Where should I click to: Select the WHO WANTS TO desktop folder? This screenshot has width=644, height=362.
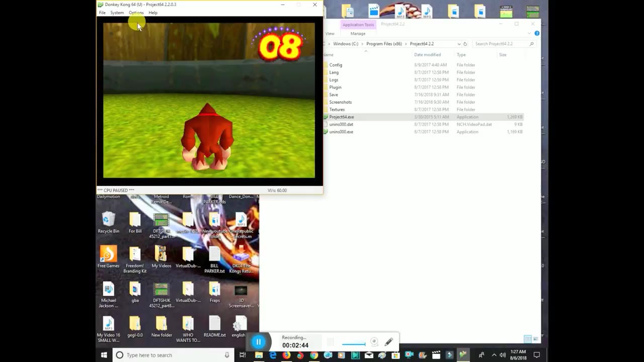188,329
